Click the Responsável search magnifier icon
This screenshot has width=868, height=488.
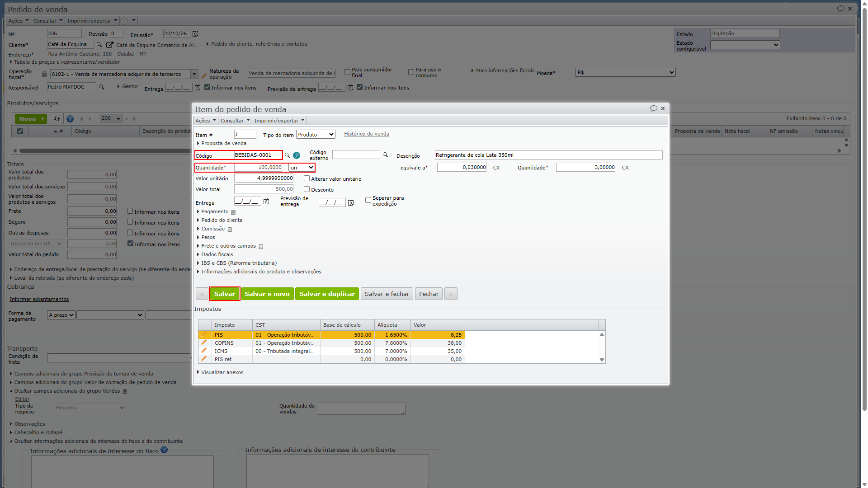point(102,87)
